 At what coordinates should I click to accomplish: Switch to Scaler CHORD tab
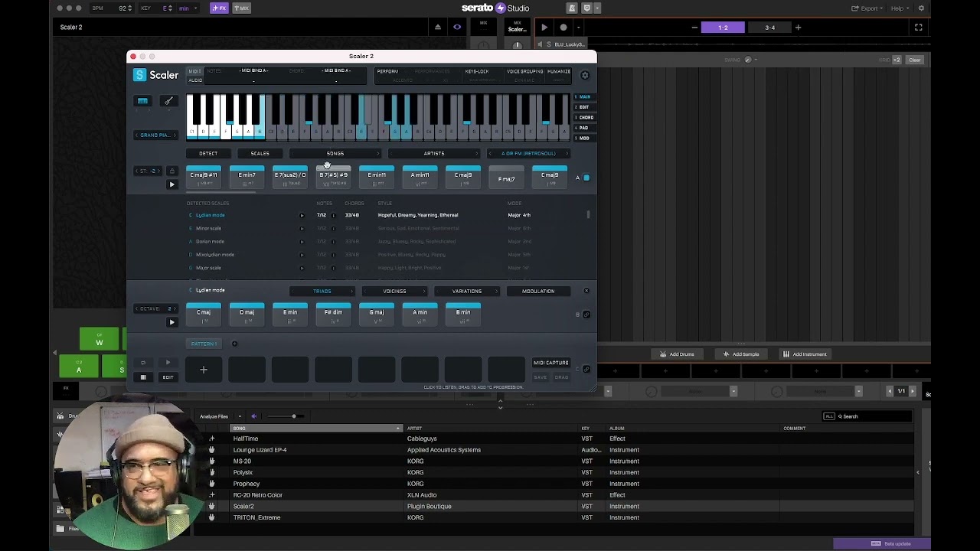click(585, 118)
